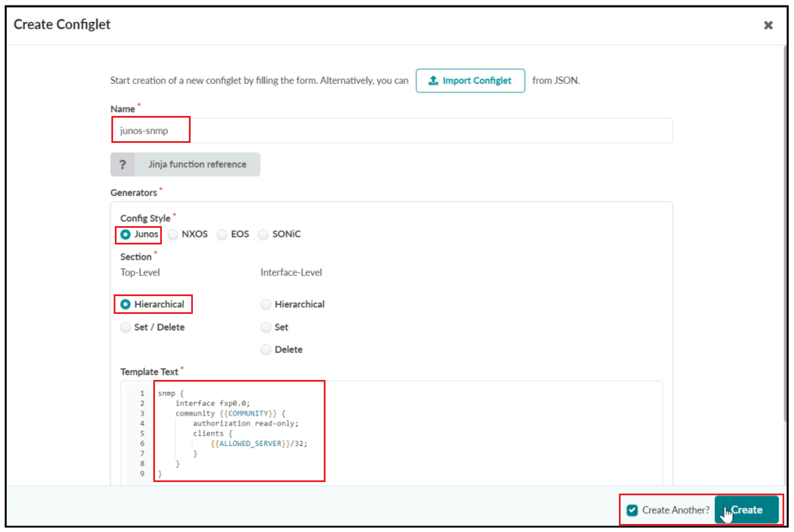Screen dimensions: 794x532
Task: Click line number 1 in editor gutter
Action: click(x=142, y=394)
